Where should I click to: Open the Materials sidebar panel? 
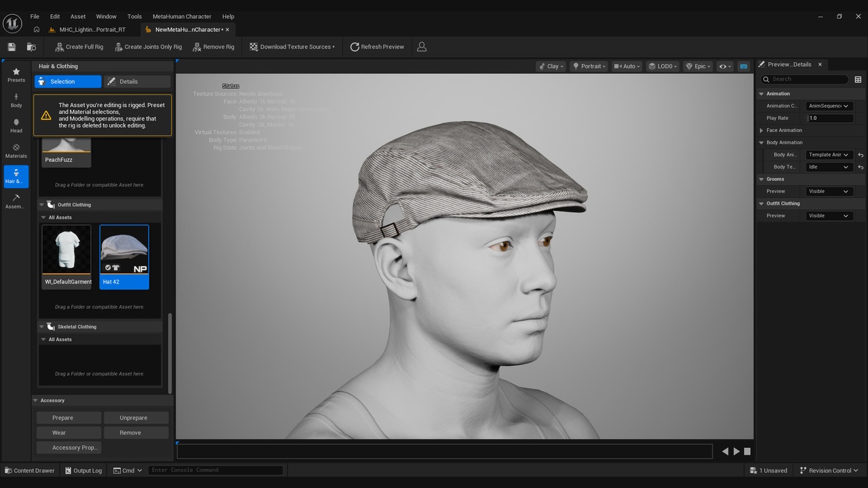pos(16,151)
